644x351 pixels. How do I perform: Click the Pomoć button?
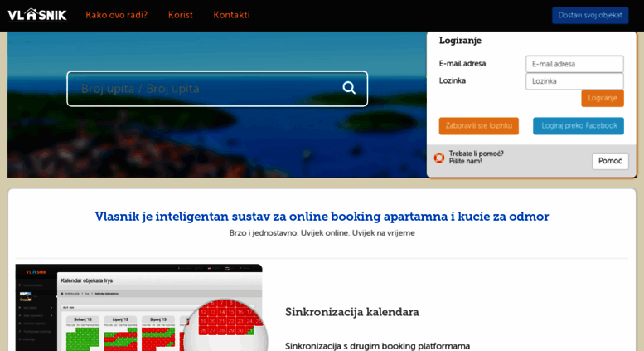(x=610, y=161)
